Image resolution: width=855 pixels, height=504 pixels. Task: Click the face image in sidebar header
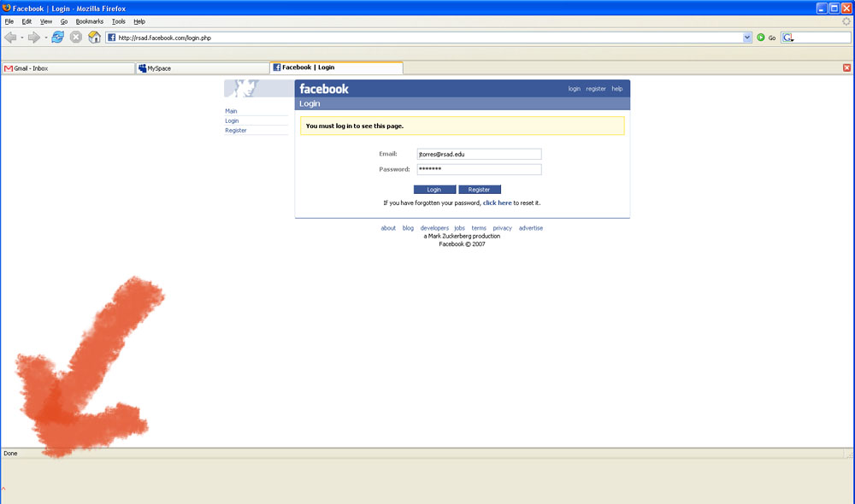pyautogui.click(x=258, y=88)
